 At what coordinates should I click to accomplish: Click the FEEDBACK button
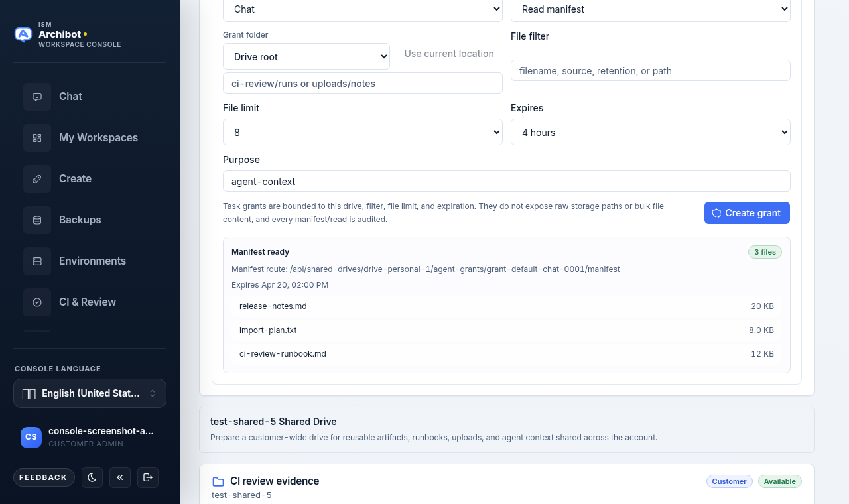[43, 477]
